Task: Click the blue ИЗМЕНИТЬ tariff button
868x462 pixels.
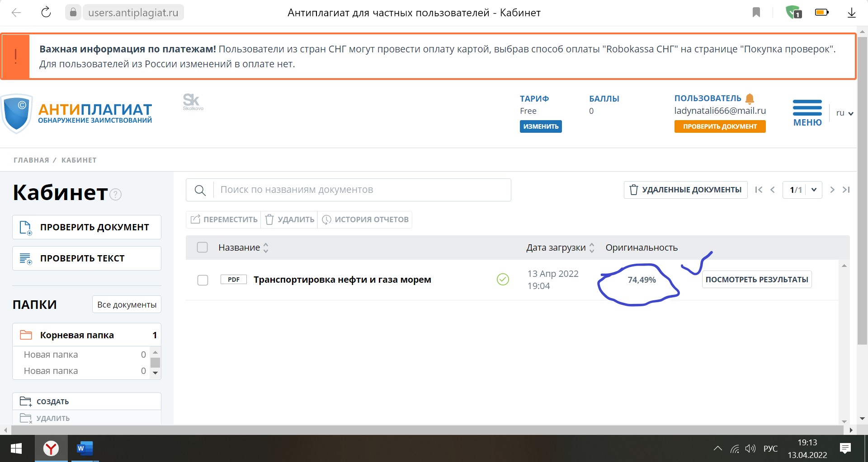Action: [x=540, y=126]
